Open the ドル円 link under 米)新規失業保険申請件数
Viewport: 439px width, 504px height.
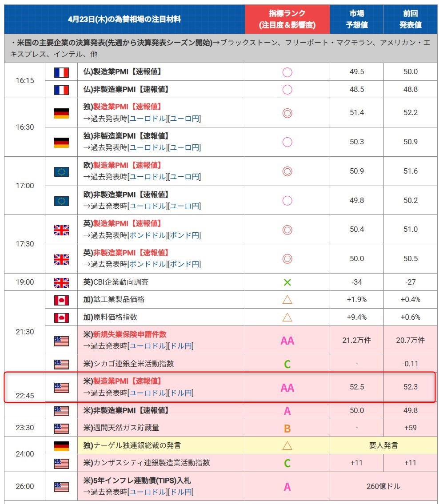pyautogui.click(x=181, y=346)
